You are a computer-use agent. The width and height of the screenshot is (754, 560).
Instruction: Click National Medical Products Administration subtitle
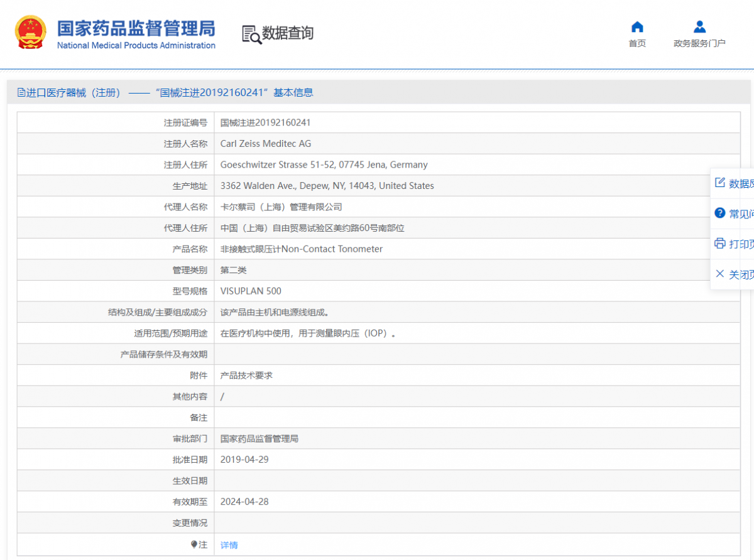136,45
